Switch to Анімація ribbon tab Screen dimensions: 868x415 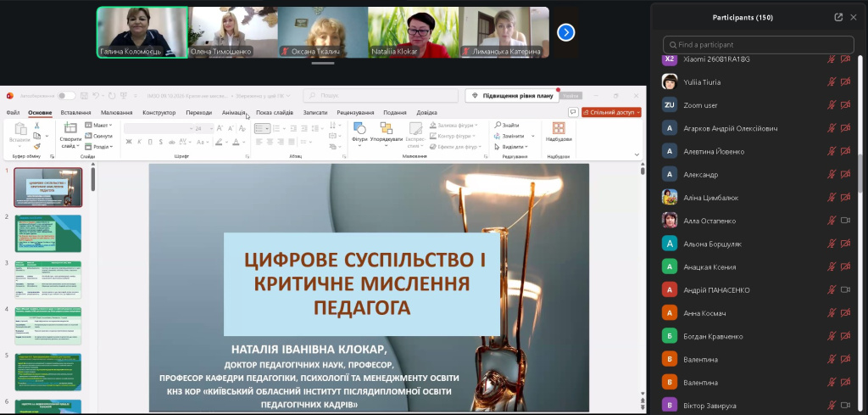[233, 113]
